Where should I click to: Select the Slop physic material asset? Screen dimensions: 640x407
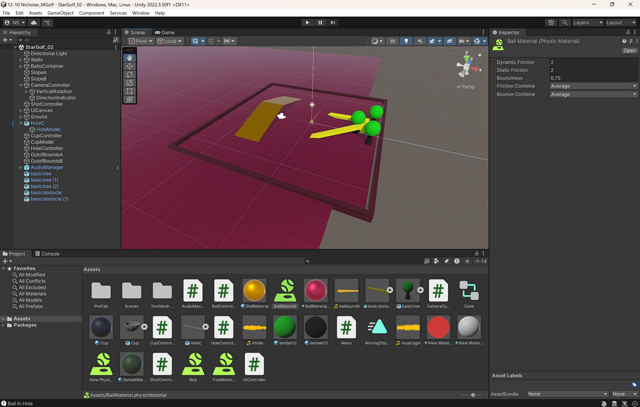[x=193, y=367]
